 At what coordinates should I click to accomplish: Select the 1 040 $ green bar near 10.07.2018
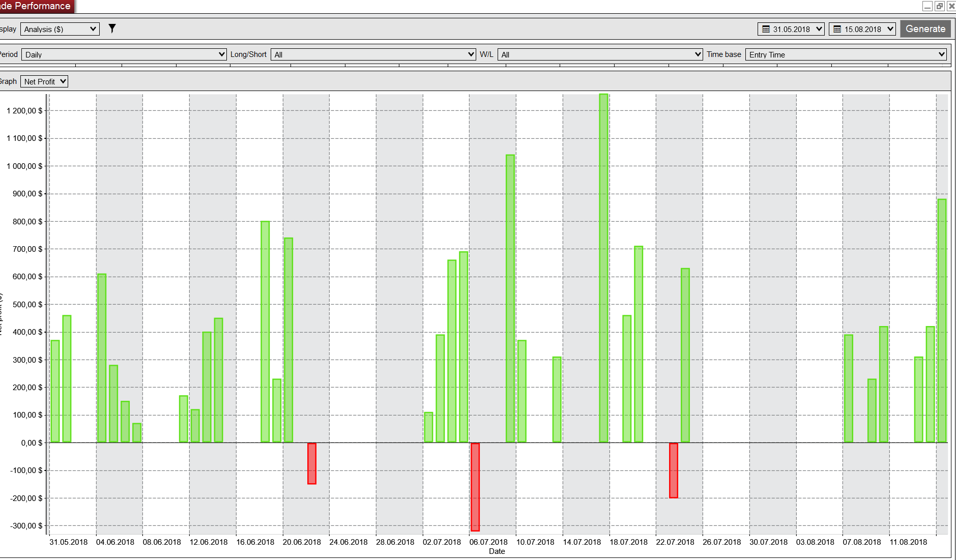click(x=510, y=299)
